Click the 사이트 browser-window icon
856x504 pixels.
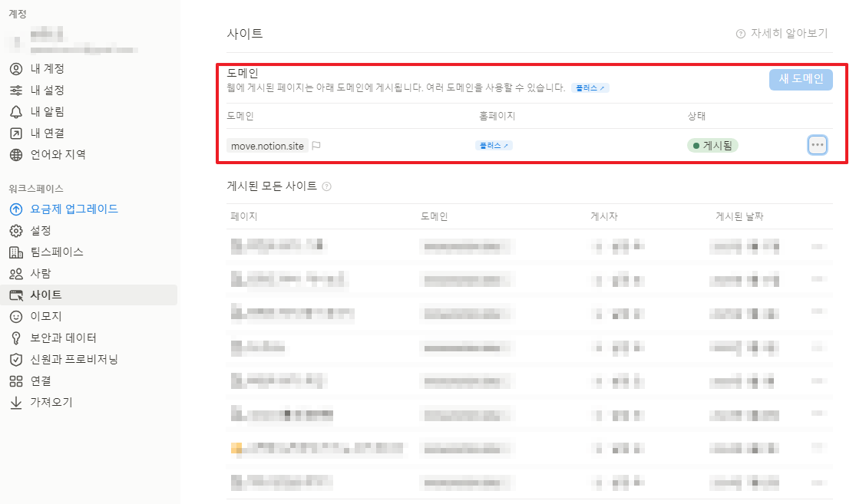point(16,295)
